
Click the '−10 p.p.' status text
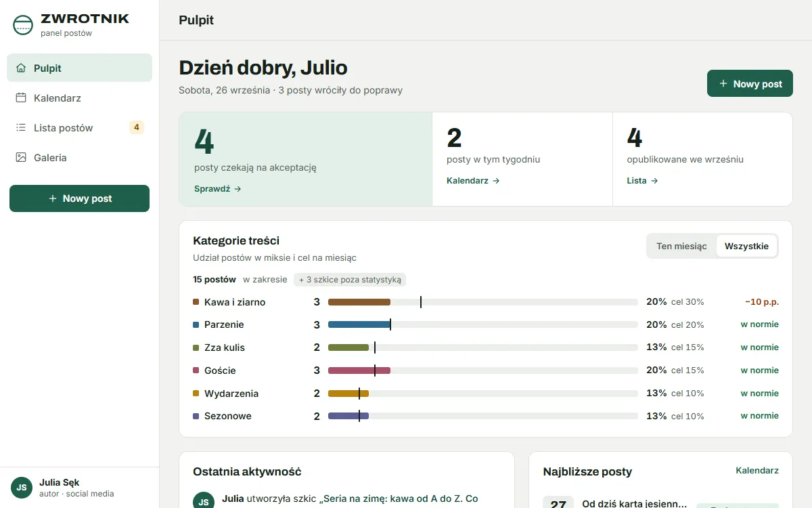pos(761,302)
